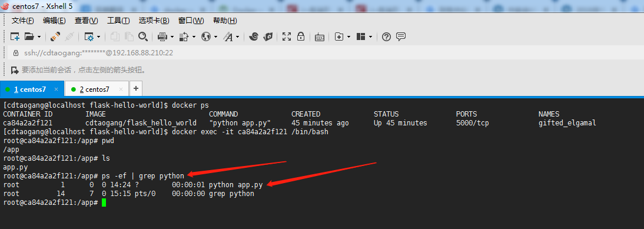Launch Xftp via the swirl icon

[x=253, y=37]
